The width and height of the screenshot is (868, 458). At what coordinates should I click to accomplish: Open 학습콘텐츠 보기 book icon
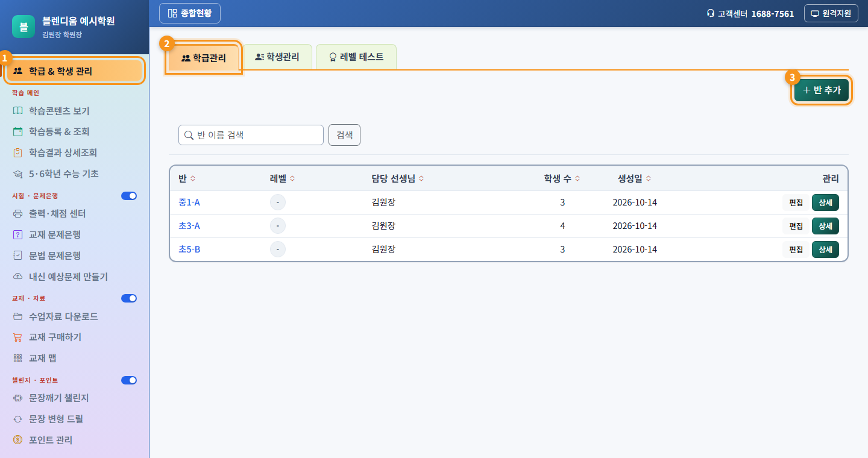17,111
